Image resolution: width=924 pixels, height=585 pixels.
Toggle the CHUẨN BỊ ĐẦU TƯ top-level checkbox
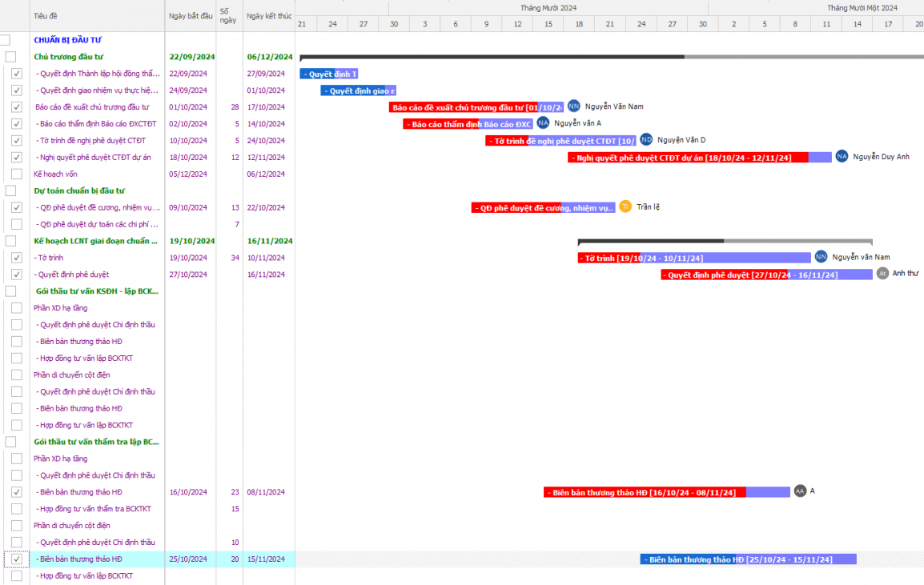6,40
